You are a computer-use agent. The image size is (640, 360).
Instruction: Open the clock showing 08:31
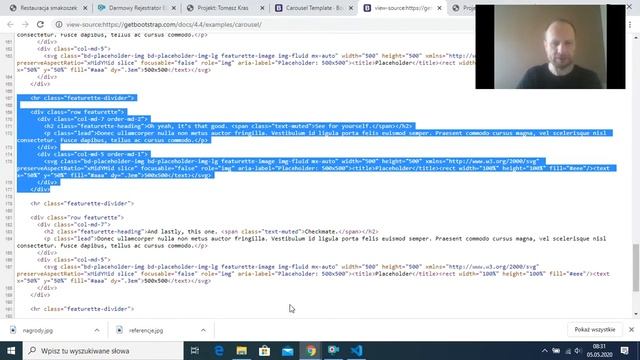pyautogui.click(x=599, y=351)
